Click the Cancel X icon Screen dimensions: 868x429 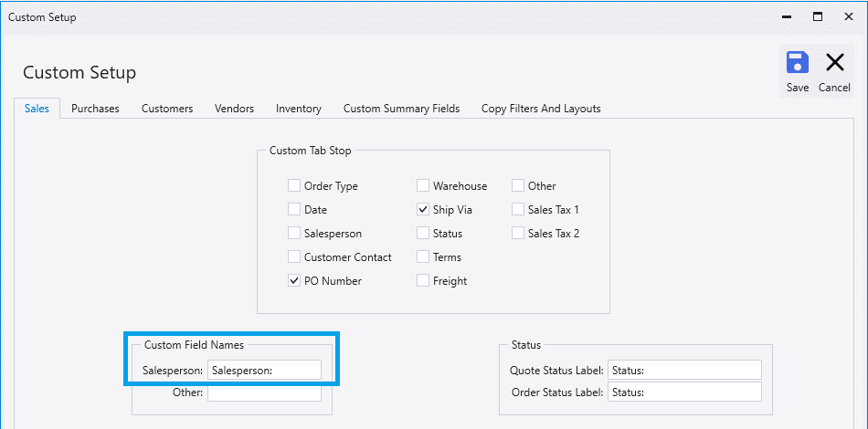coord(834,62)
